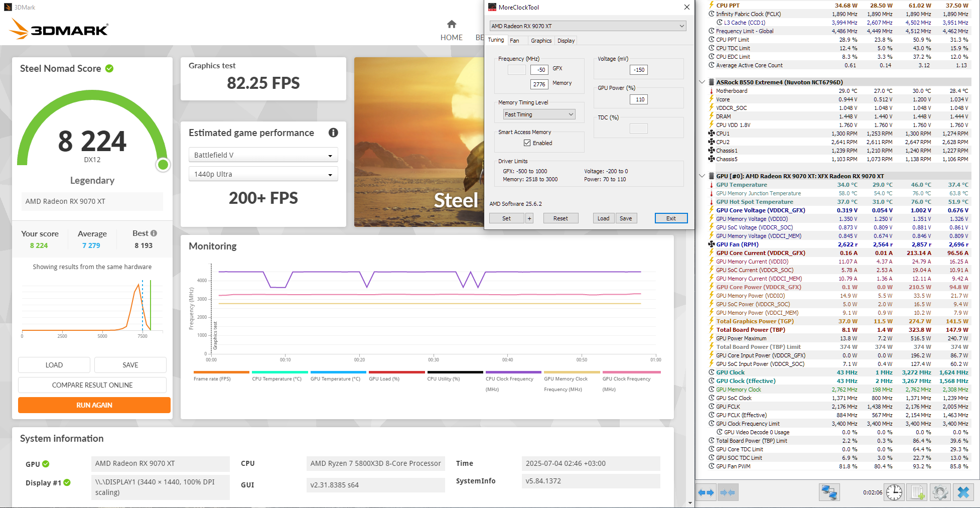Click the networked computers icon in HWiNFO
980x508 pixels.
click(x=829, y=492)
